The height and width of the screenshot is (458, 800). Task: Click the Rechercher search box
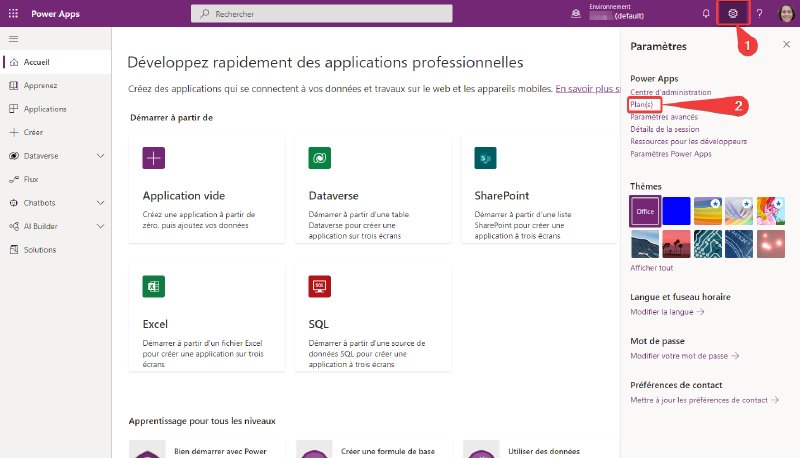(321, 14)
